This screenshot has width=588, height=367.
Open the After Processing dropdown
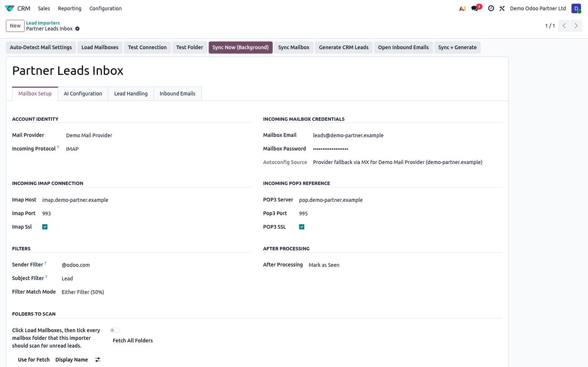point(405,265)
